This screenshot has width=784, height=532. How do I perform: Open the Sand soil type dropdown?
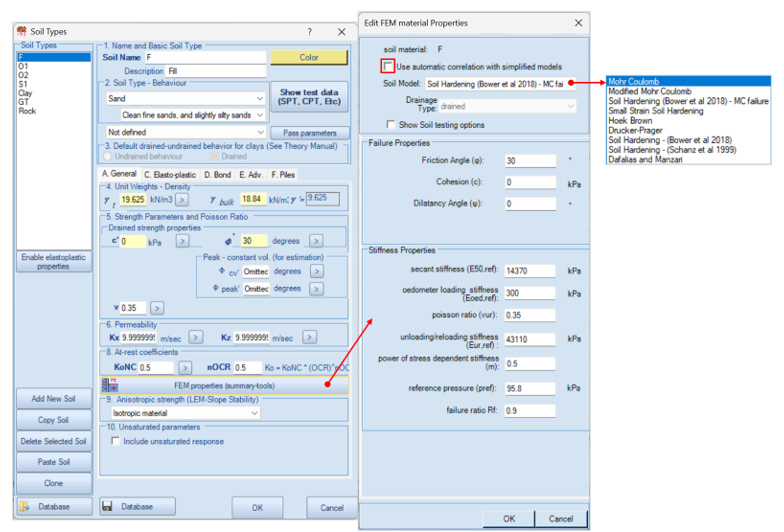186,98
